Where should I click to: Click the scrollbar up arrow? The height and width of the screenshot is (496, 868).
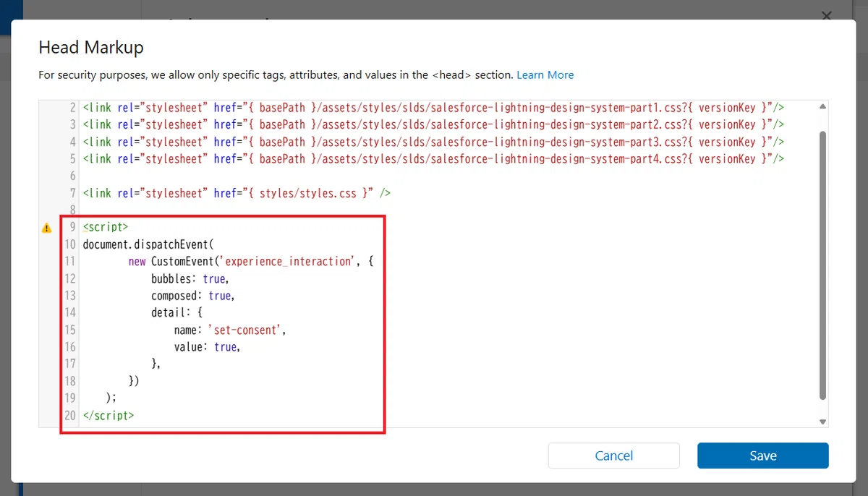[x=822, y=107]
